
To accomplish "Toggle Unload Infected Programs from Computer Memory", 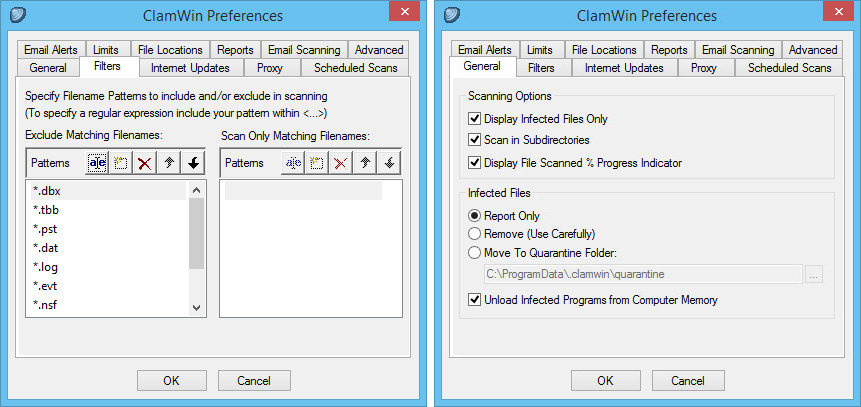I will 474,300.
